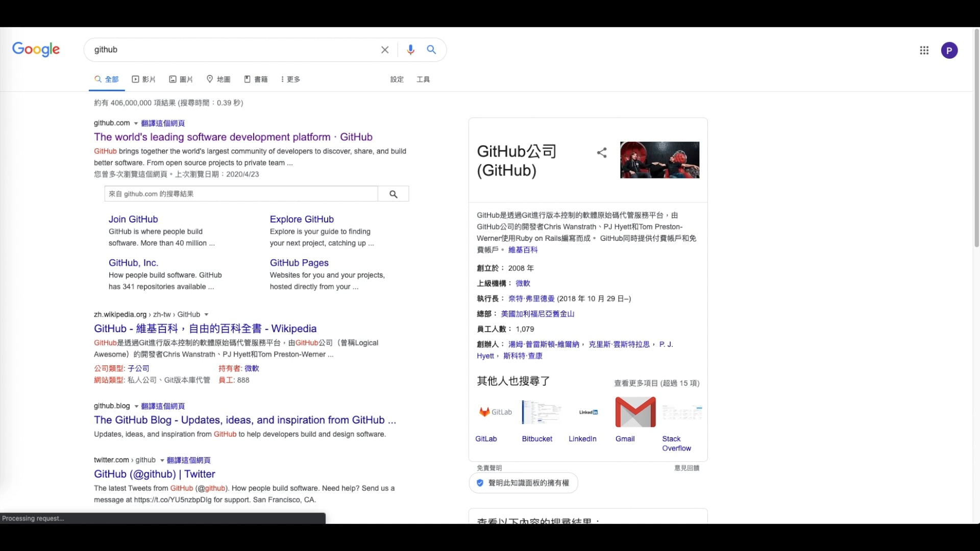Open the Join GitHub link

pyautogui.click(x=133, y=219)
